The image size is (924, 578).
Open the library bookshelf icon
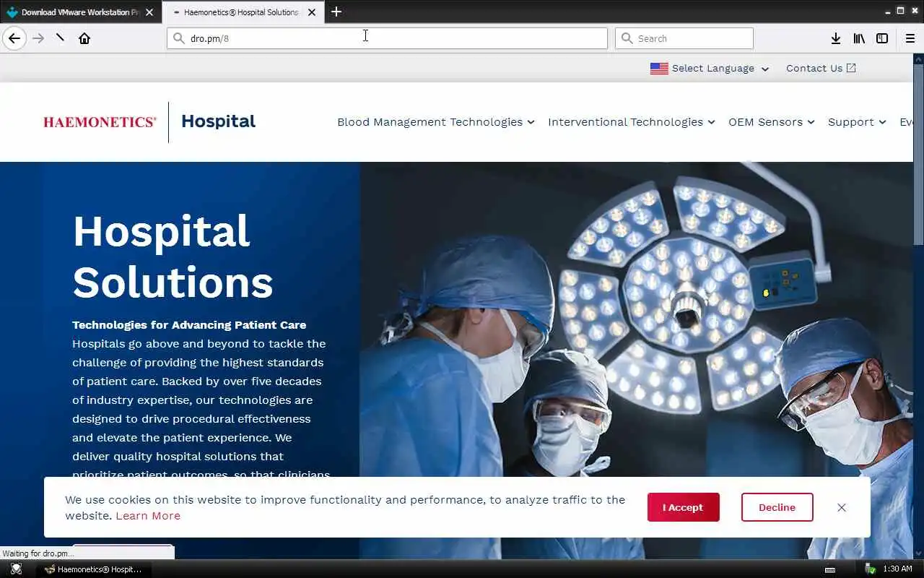pyautogui.click(x=859, y=38)
